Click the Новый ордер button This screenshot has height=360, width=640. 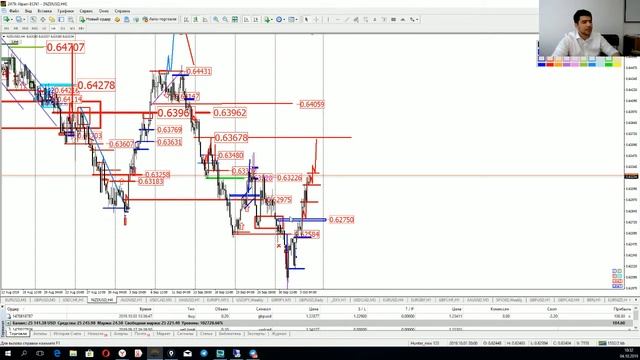(95, 19)
